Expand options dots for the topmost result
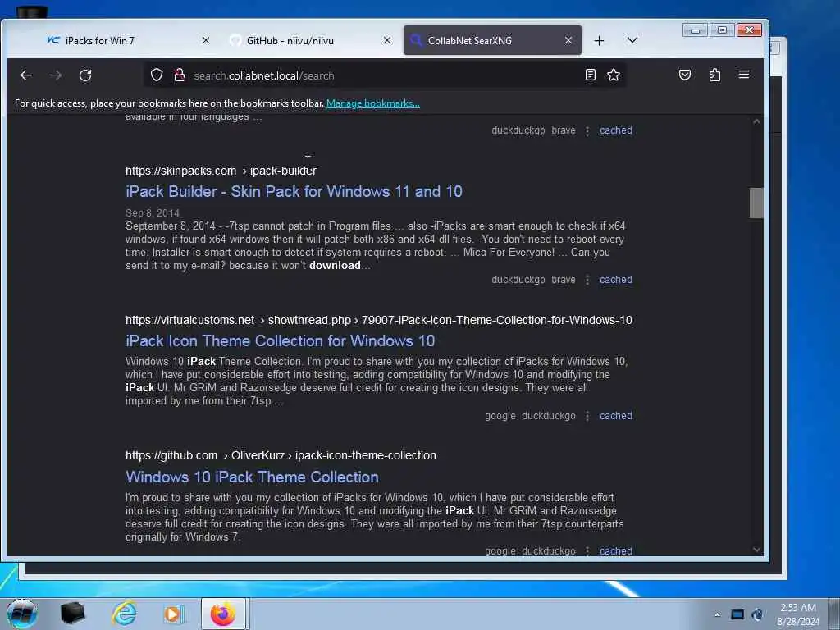Viewport: 840px width, 630px height. (x=587, y=130)
